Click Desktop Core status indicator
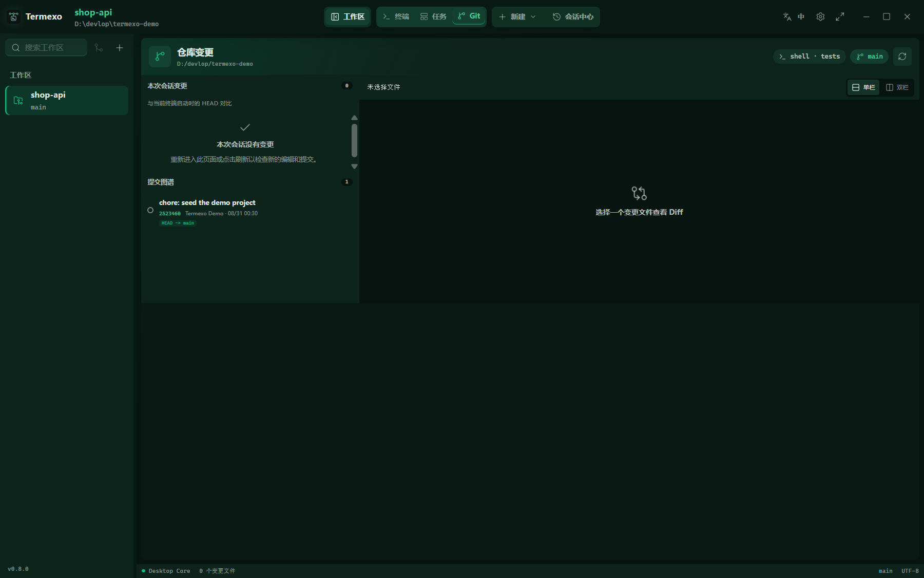Viewport: 924px width, 578px height. click(166, 571)
